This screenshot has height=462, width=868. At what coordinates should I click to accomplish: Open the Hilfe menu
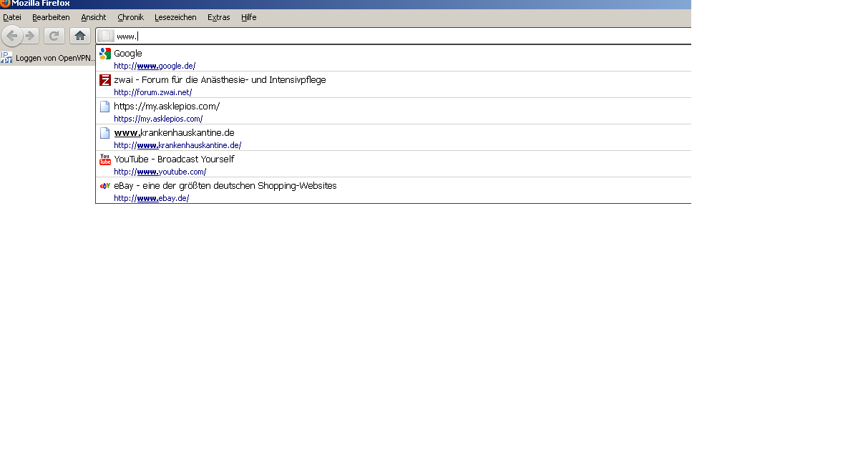248,17
